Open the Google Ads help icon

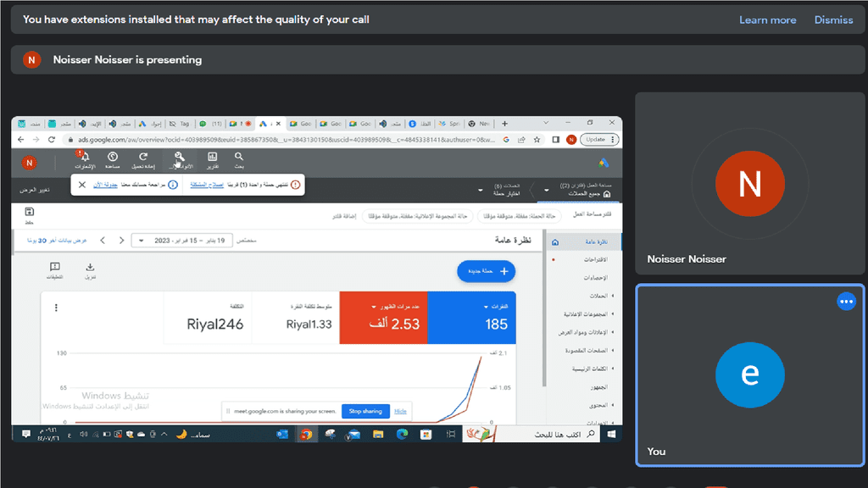pyautogui.click(x=113, y=157)
